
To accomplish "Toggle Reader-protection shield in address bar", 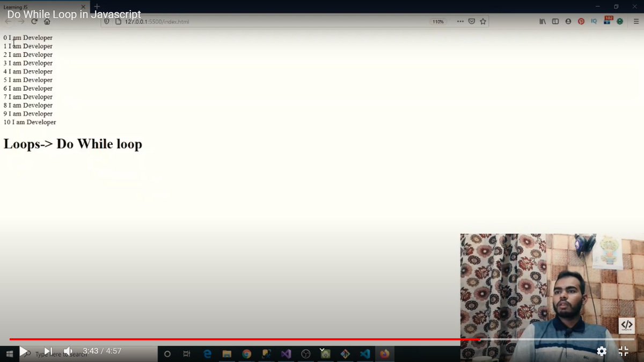I will [x=107, y=21].
